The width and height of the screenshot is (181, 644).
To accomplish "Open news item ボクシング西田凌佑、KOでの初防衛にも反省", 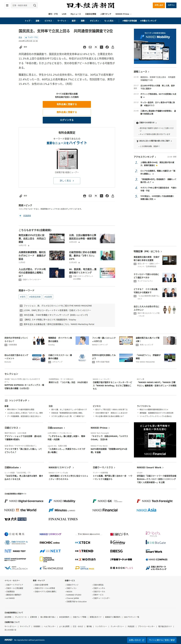I will (158, 96).
